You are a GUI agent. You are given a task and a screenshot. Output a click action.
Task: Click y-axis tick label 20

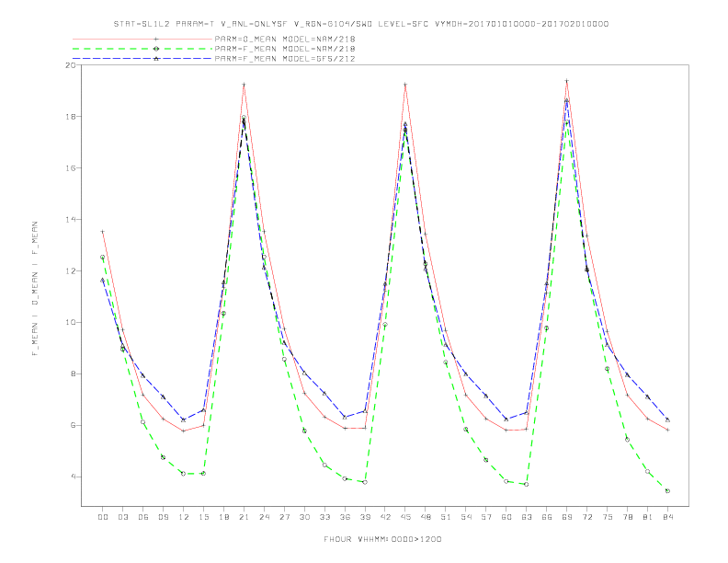pos(70,65)
